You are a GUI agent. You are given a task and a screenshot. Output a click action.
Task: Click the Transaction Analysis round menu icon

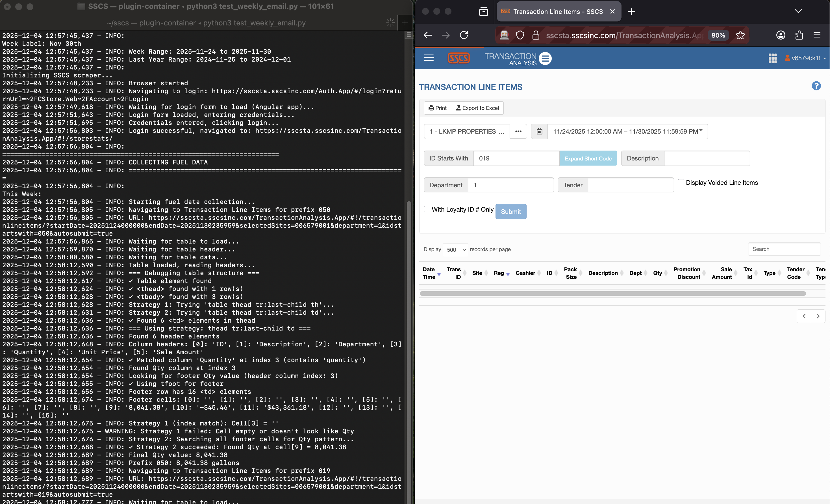545,58
